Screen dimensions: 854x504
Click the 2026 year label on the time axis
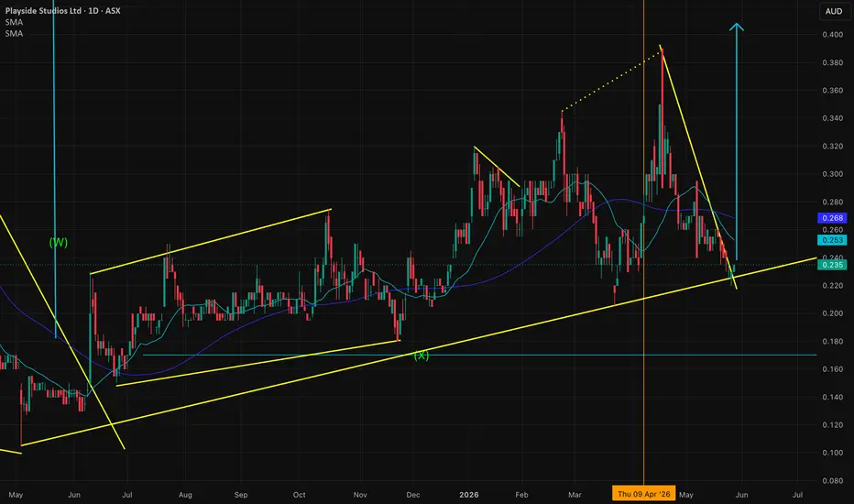click(469, 495)
